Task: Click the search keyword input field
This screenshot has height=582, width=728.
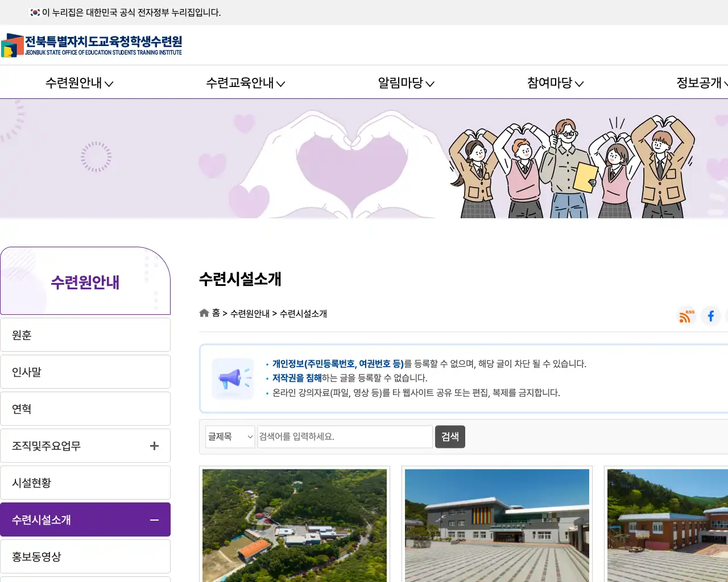Action: [344, 436]
